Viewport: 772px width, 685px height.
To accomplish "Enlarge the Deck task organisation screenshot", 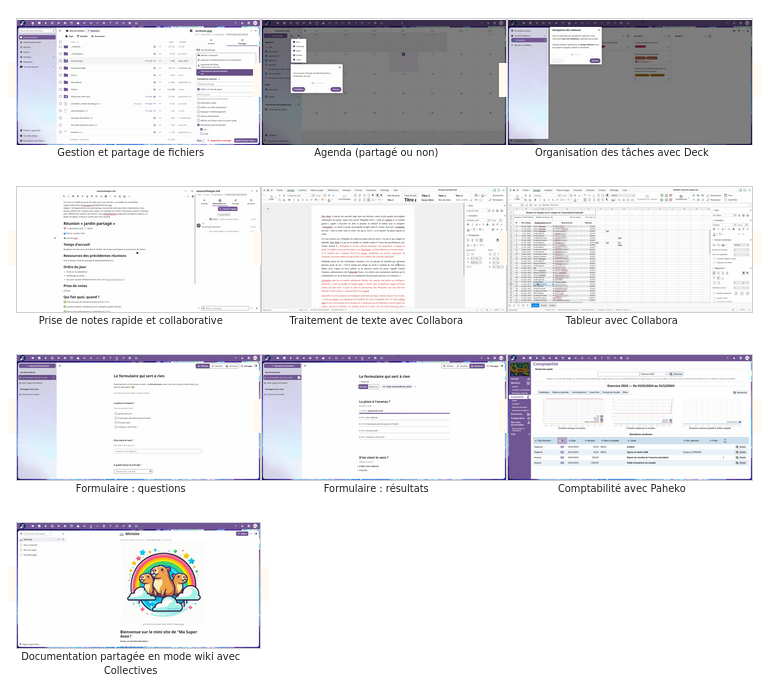I will coord(629,82).
